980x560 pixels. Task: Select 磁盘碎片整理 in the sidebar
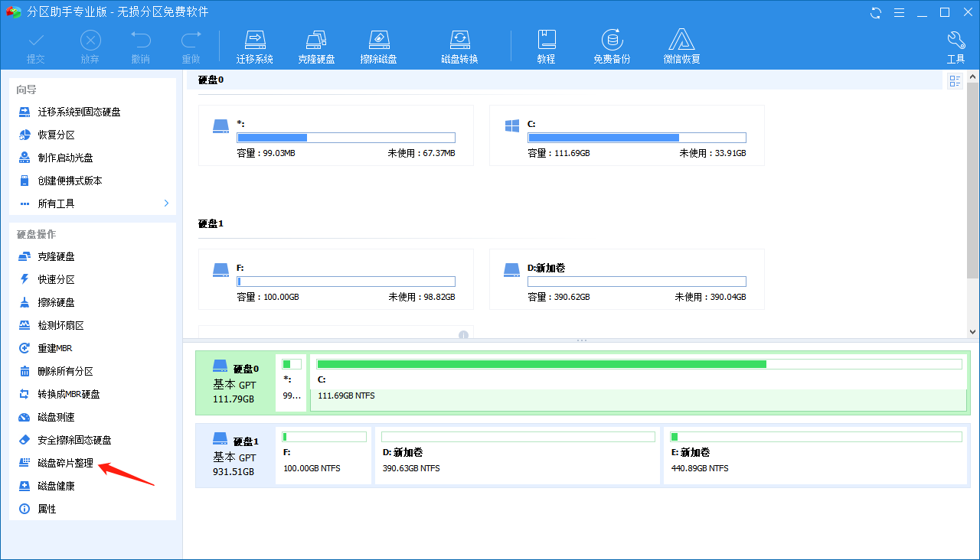click(x=65, y=463)
